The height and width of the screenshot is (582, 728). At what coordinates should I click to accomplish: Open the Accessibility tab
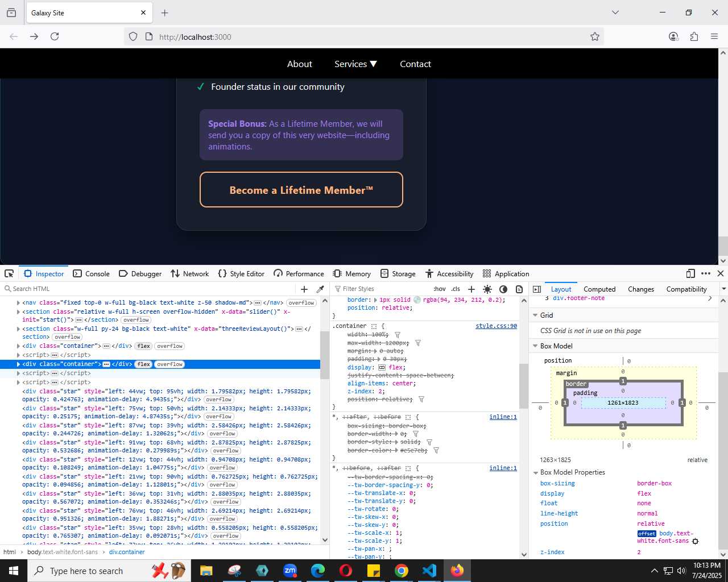coord(449,273)
